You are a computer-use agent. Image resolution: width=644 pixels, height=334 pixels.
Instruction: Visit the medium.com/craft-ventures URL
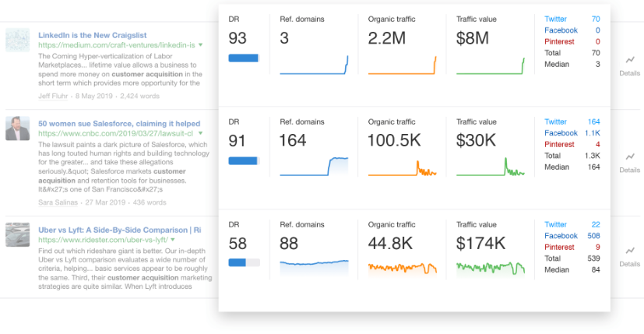pos(117,45)
